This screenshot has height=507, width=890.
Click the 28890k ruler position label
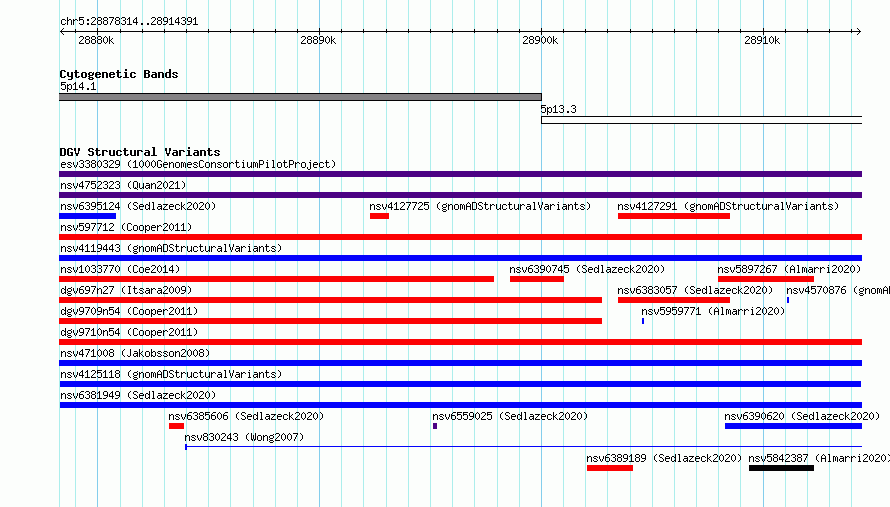coord(318,40)
